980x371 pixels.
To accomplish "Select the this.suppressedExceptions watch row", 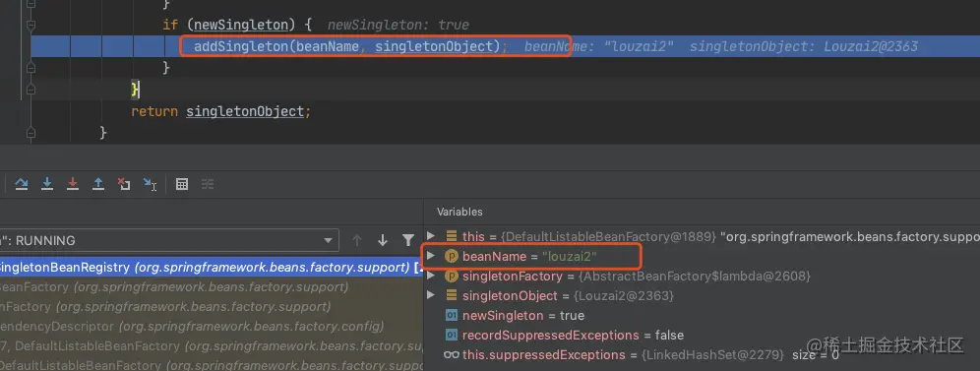I will (x=702, y=354).
